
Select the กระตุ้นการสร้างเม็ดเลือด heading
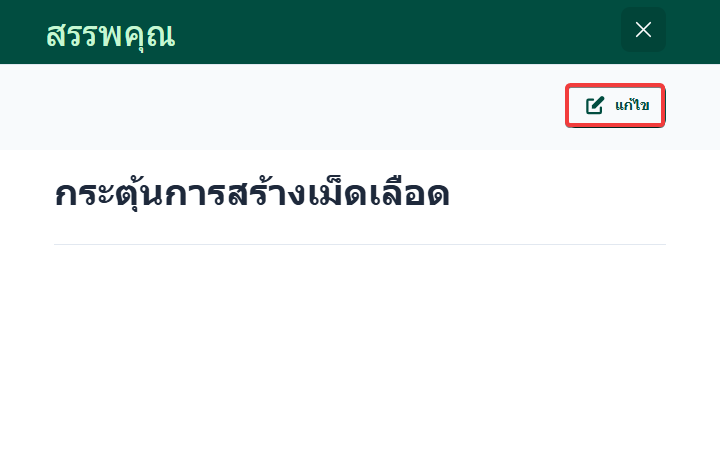[252, 194]
